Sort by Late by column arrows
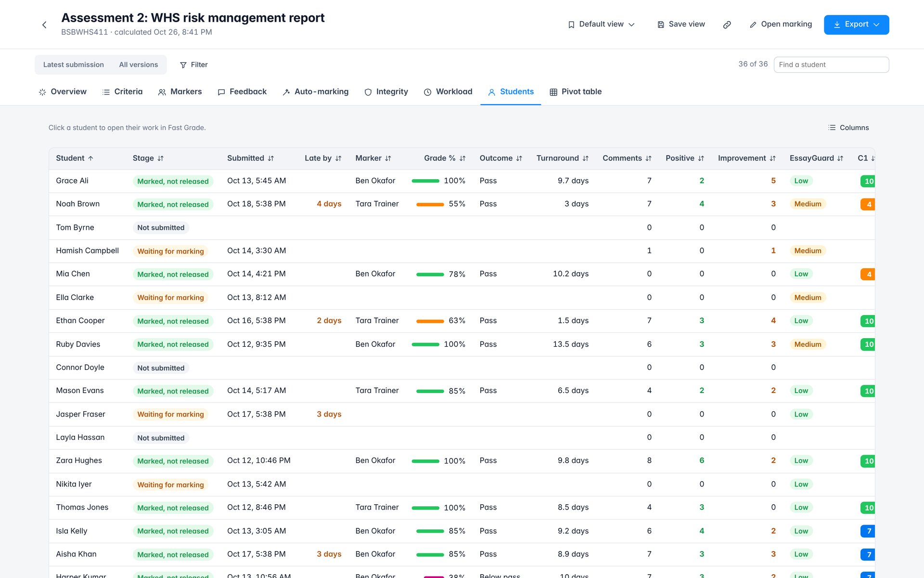The image size is (924, 578). [338, 158]
